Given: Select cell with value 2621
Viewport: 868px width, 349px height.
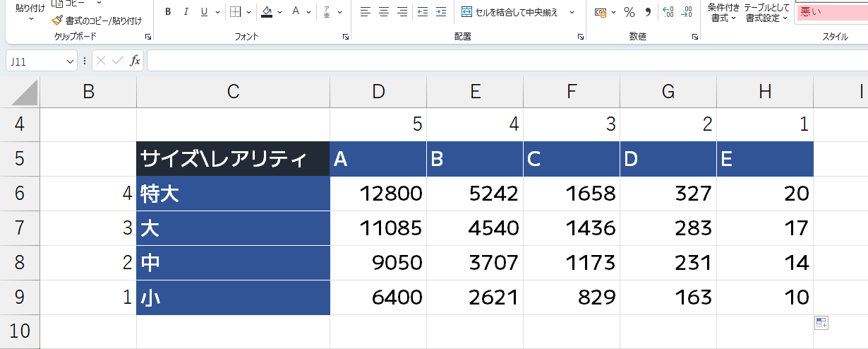Looking at the screenshot, I should 475,297.
